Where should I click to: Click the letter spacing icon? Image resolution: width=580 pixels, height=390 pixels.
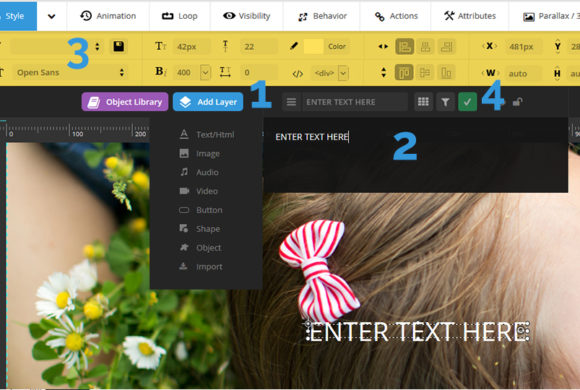pyautogui.click(x=225, y=72)
